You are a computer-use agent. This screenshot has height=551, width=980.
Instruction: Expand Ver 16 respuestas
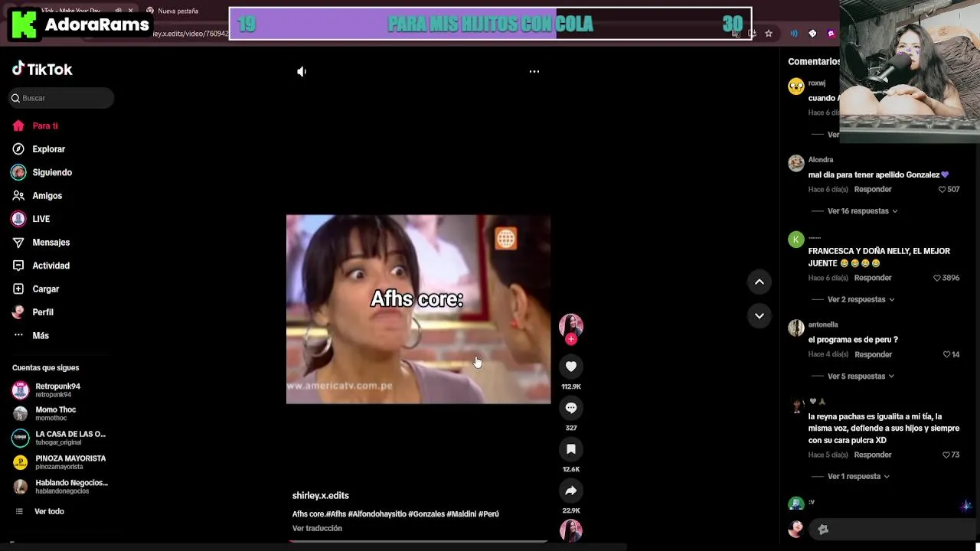pyautogui.click(x=862, y=211)
